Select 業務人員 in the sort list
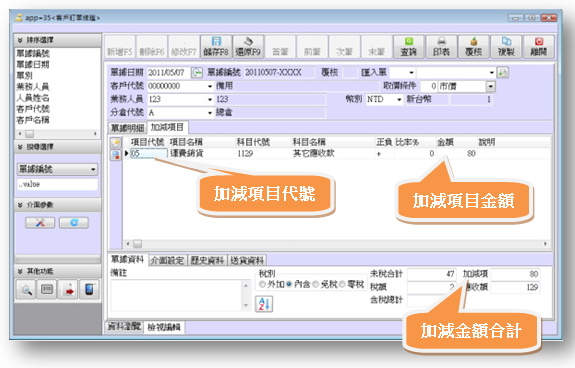 click(x=33, y=87)
